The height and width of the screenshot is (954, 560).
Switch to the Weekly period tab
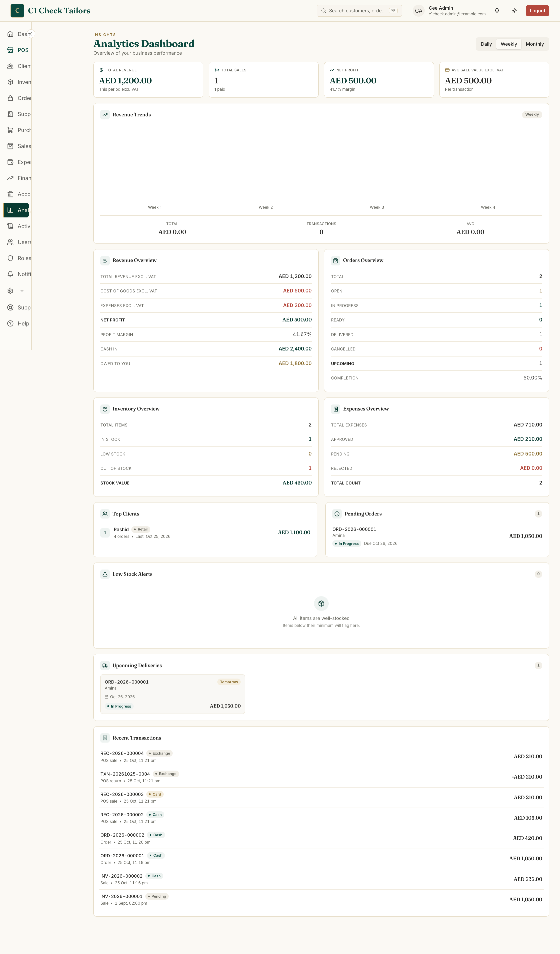tap(509, 44)
